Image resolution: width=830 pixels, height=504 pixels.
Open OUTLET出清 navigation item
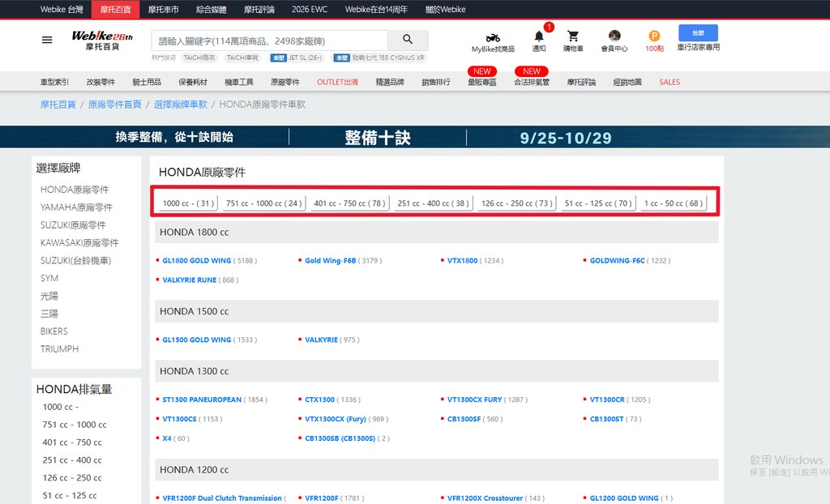337,82
